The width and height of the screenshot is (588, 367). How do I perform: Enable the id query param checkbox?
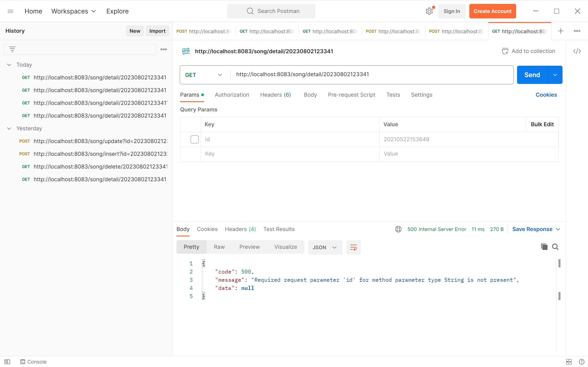[x=194, y=139]
